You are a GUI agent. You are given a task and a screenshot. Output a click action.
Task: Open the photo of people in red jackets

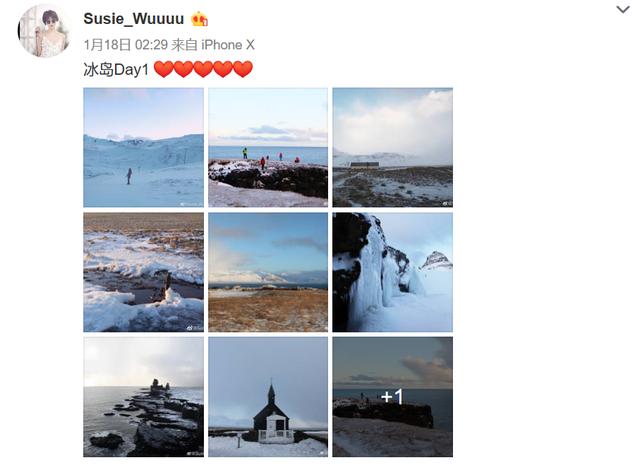click(x=268, y=147)
